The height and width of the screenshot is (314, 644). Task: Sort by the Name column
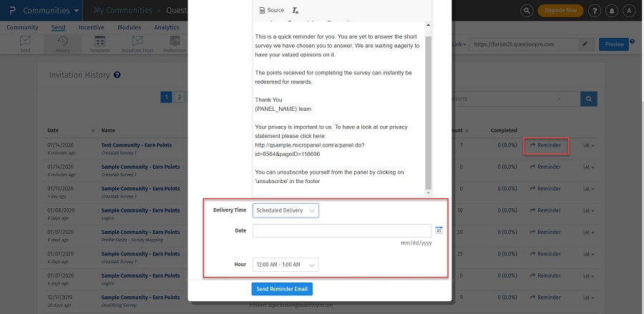pyautogui.click(x=109, y=130)
